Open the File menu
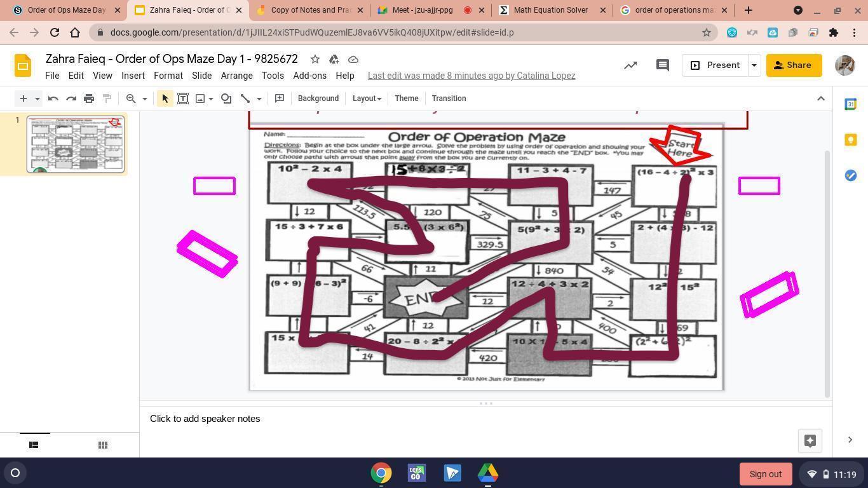The width and height of the screenshot is (868, 488). tap(52, 76)
